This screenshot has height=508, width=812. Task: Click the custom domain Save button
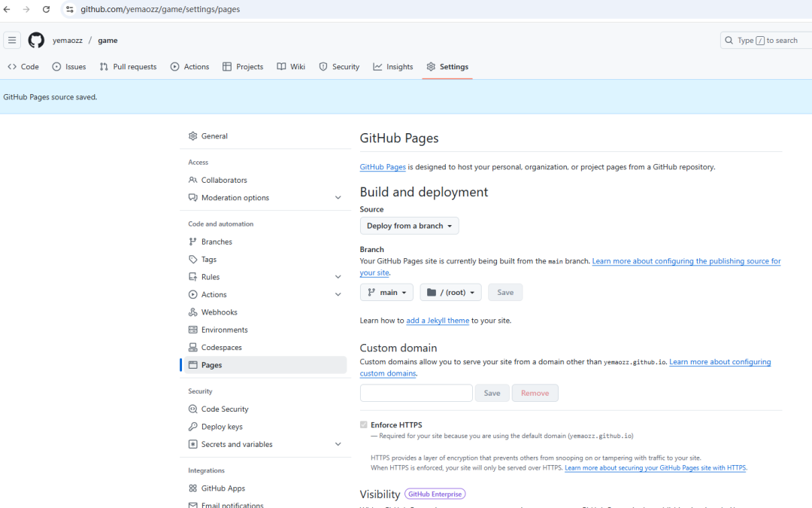tap(492, 393)
